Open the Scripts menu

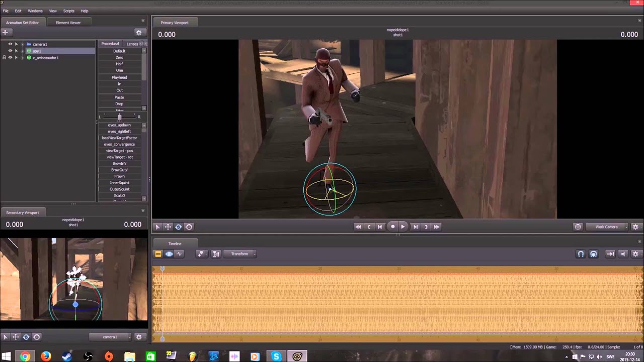(69, 11)
